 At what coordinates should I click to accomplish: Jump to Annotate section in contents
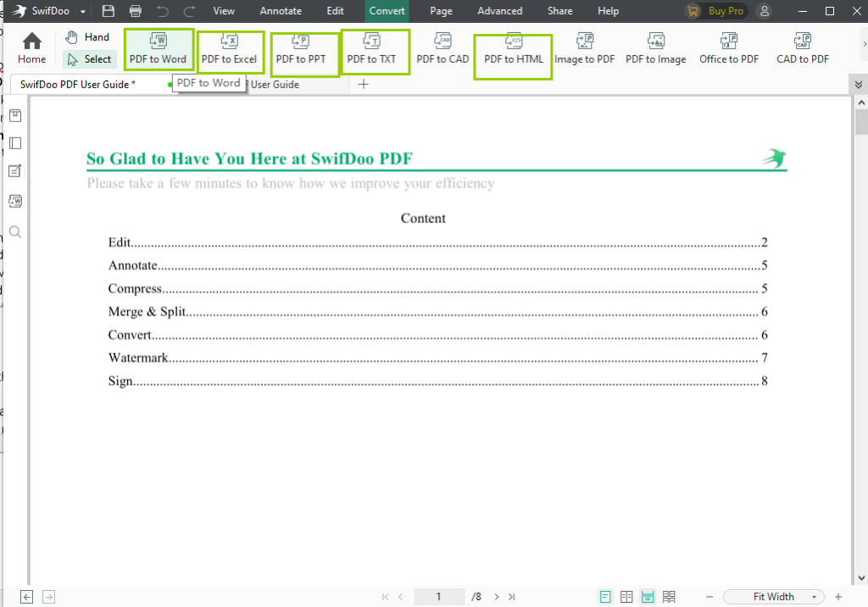tap(437, 265)
